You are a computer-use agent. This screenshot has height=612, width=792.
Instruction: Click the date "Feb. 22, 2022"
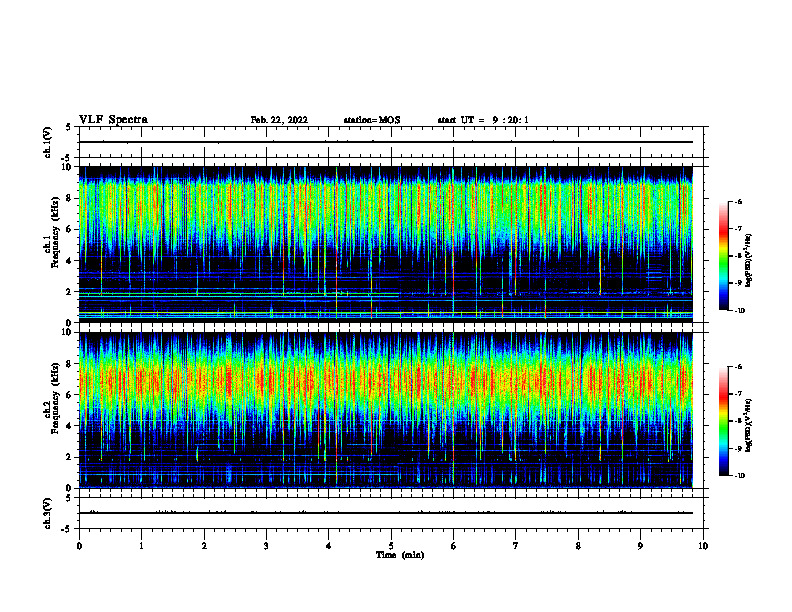point(279,120)
